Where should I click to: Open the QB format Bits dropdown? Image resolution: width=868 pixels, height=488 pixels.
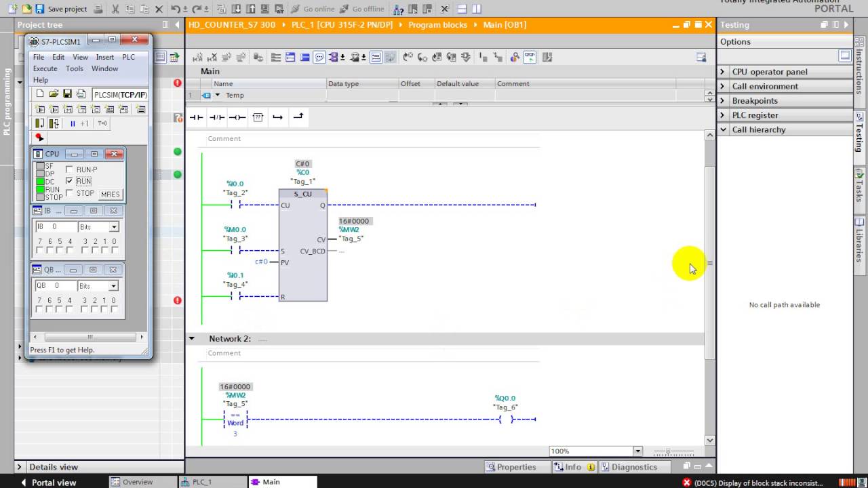pos(113,286)
